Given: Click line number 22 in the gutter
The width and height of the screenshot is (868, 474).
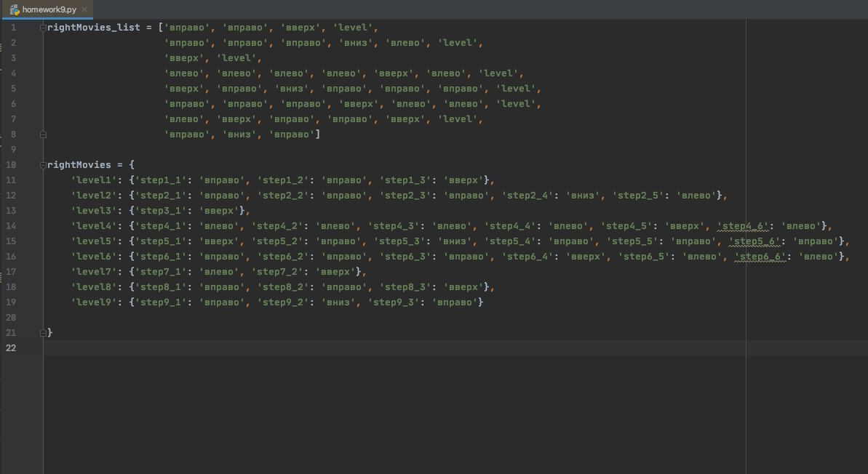Looking at the screenshot, I should pyautogui.click(x=11, y=348).
